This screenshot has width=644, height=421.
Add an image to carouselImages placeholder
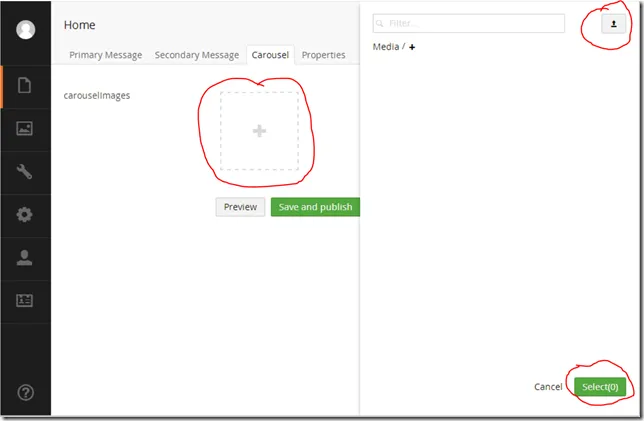click(x=259, y=131)
